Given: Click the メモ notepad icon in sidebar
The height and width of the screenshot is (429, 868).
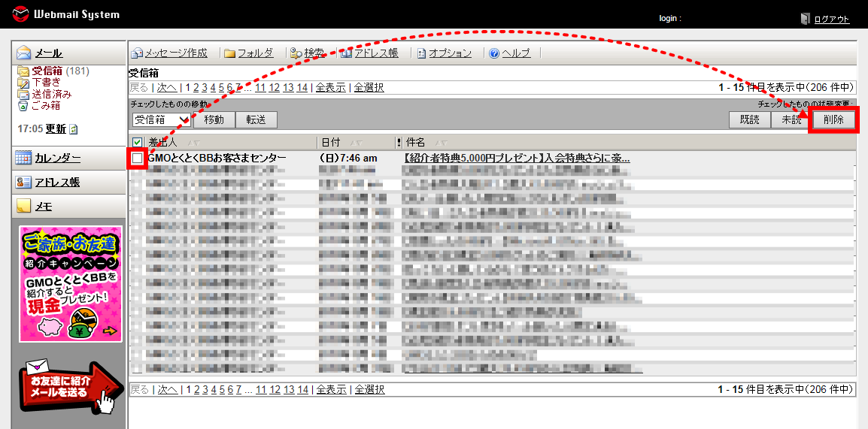Looking at the screenshot, I should click(x=23, y=207).
